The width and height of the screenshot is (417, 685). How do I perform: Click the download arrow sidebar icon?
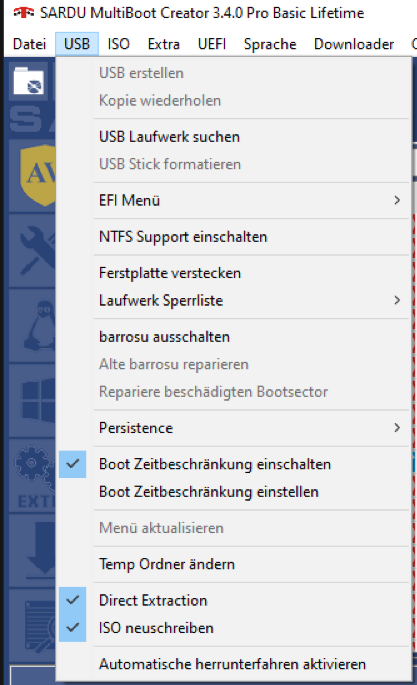(x=41, y=548)
